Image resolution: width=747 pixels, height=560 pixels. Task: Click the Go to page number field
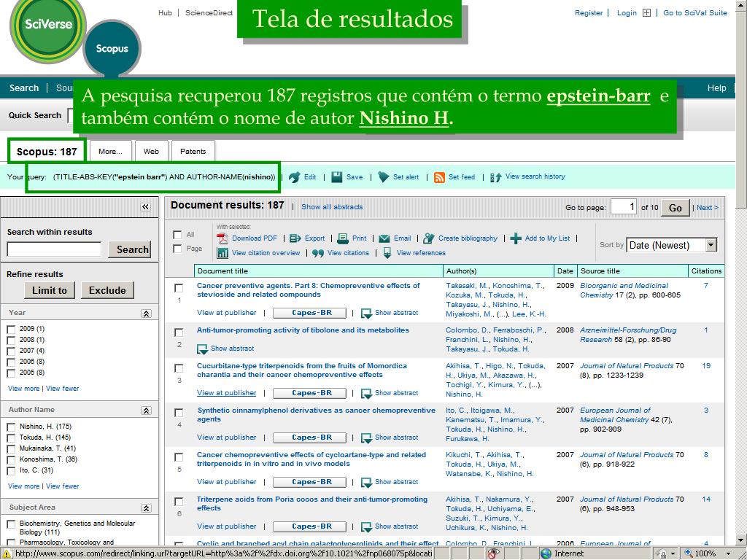tap(624, 207)
